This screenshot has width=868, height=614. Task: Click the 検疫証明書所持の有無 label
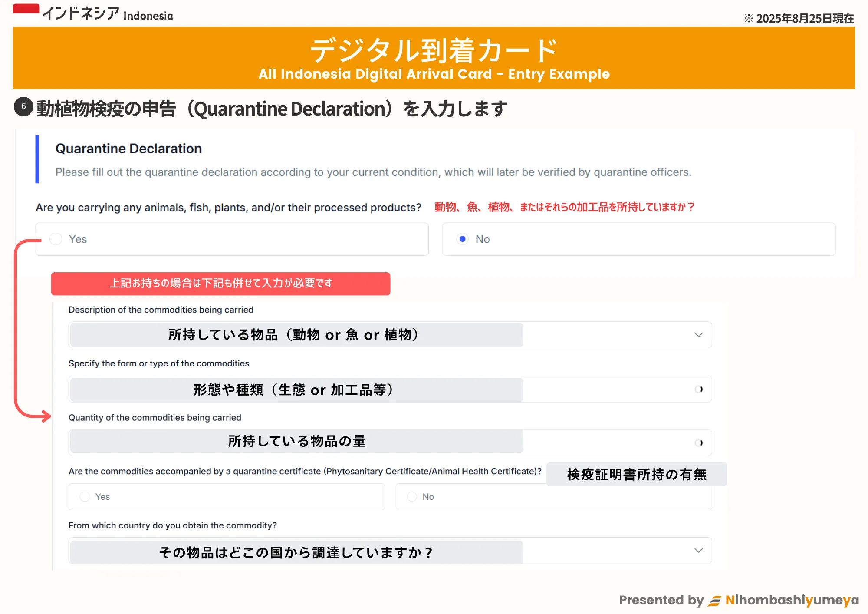(x=636, y=475)
